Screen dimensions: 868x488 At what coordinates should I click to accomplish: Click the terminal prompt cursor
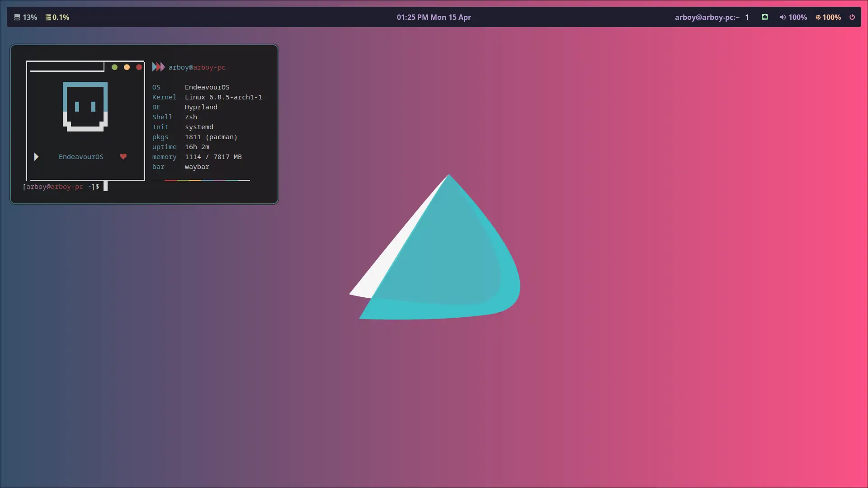(x=105, y=186)
